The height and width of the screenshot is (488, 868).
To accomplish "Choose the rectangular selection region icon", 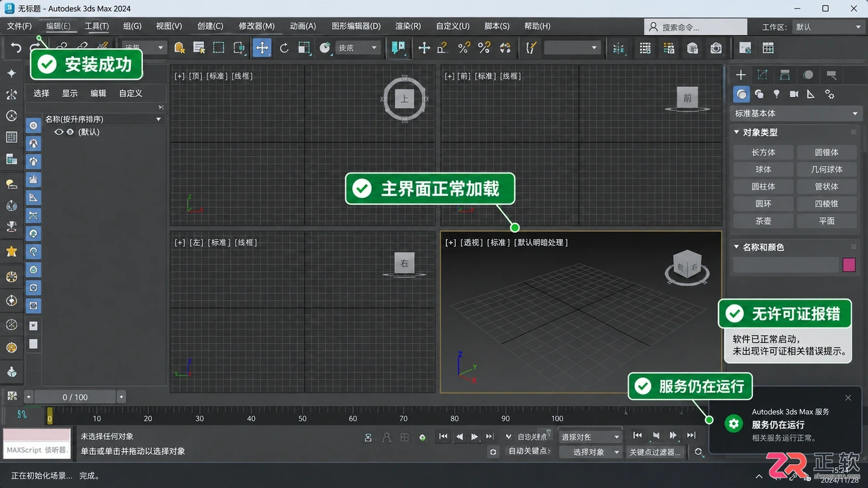I will pyautogui.click(x=219, y=48).
